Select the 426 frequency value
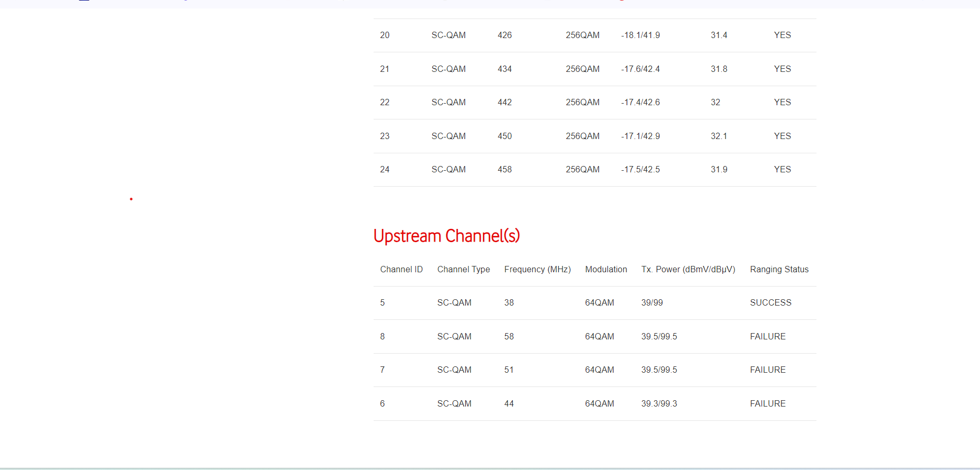 click(x=504, y=35)
